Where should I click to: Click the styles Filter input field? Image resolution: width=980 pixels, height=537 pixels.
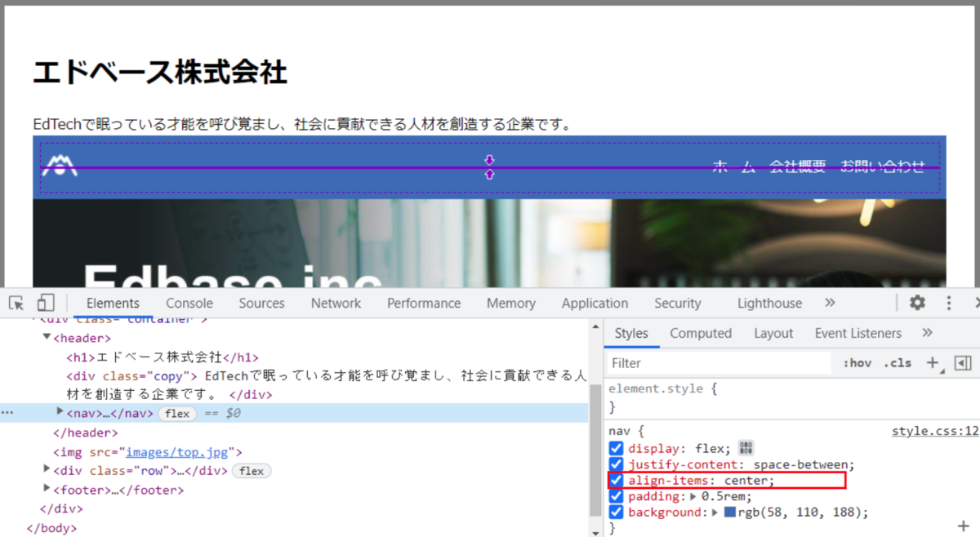(x=719, y=363)
